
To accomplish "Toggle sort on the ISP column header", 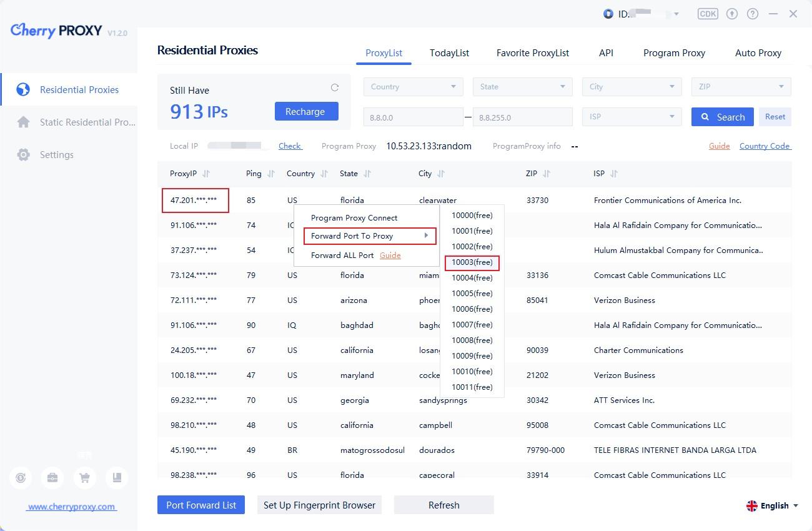I will coord(613,174).
